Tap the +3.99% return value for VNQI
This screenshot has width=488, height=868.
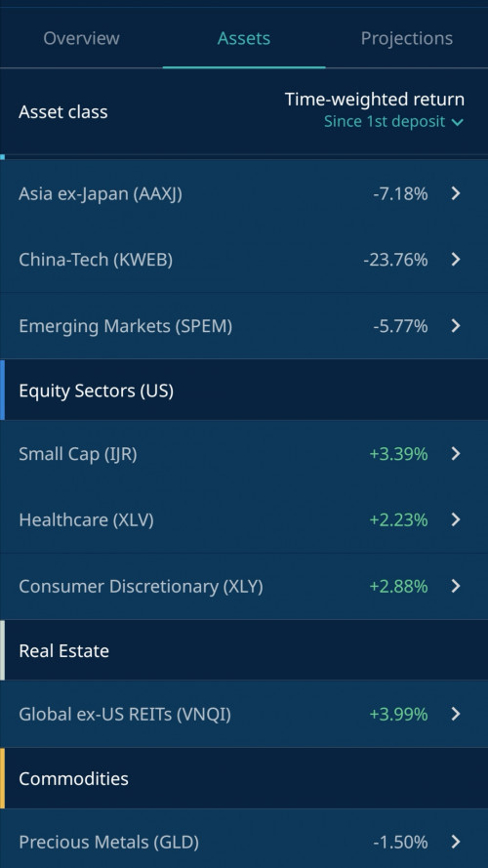tap(398, 714)
